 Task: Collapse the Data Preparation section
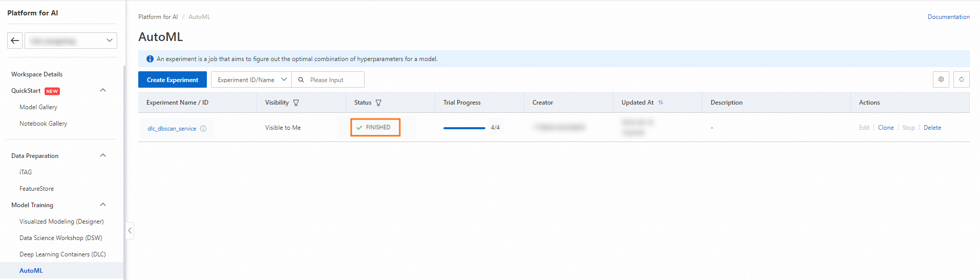pos(103,155)
